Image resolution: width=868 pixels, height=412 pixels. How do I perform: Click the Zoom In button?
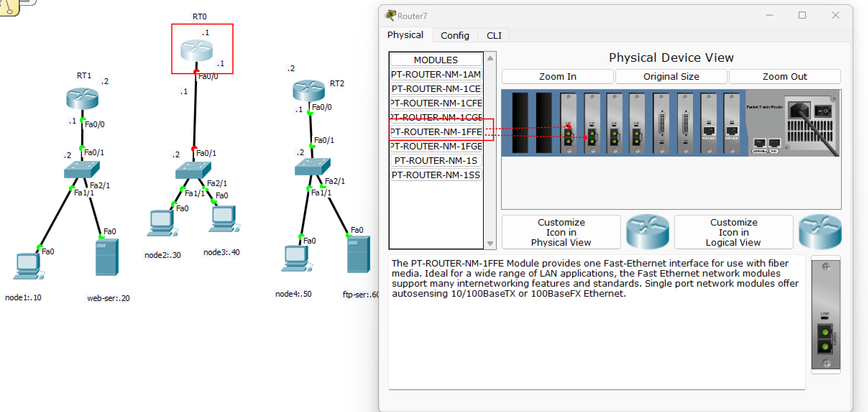pos(557,77)
